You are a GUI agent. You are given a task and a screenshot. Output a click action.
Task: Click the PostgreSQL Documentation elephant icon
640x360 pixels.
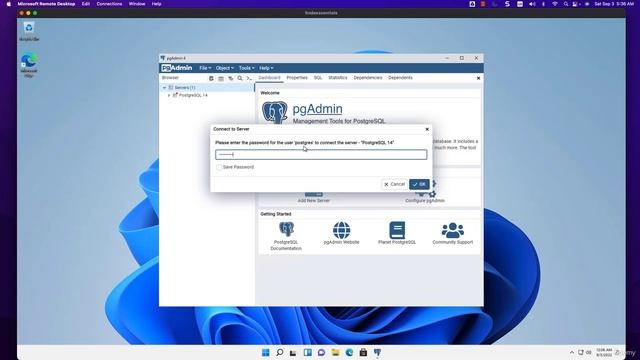point(286,229)
